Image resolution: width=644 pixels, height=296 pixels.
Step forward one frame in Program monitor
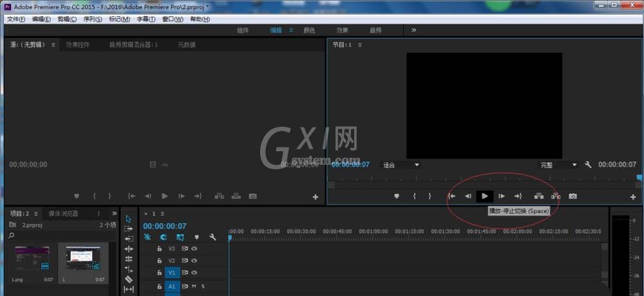coord(502,196)
